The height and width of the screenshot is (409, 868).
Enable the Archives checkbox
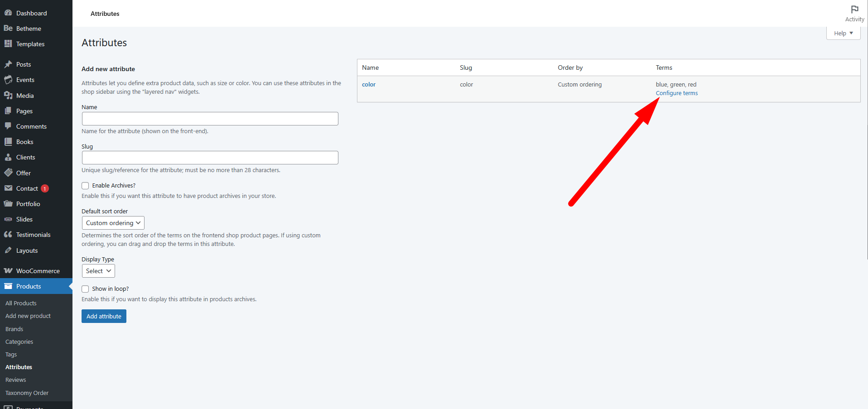85,186
